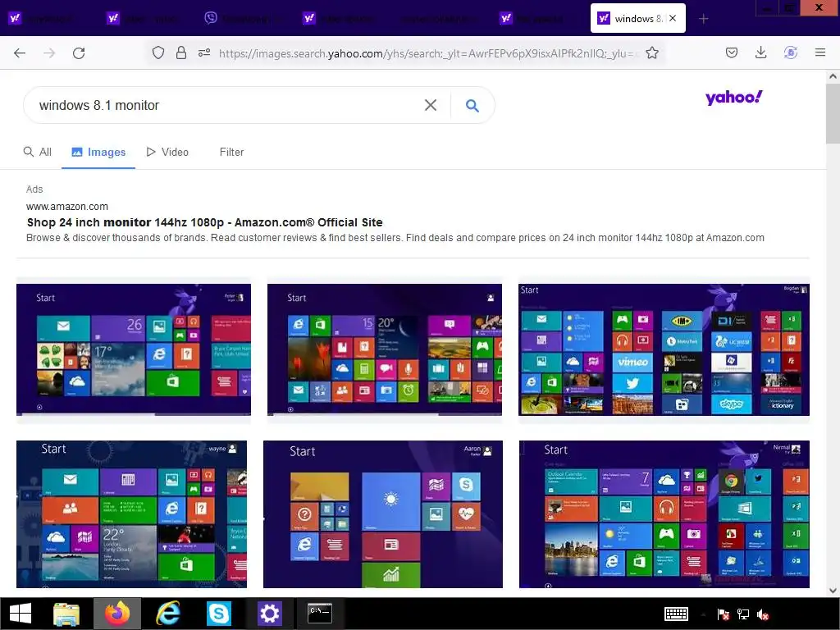This screenshot has height=630, width=840.
Task: Open File Explorer from taskbar
Action: tap(66, 614)
